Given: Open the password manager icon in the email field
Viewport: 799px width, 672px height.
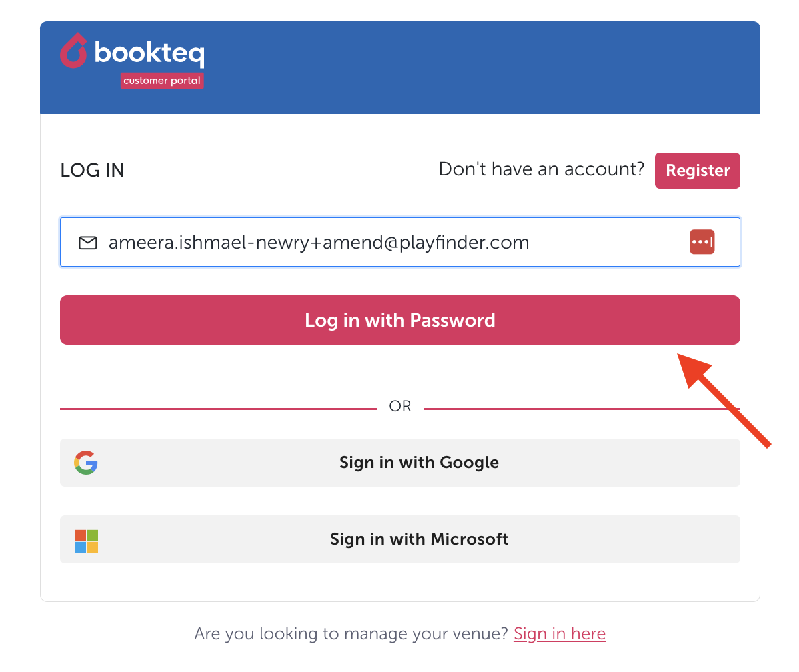Looking at the screenshot, I should click(x=702, y=242).
